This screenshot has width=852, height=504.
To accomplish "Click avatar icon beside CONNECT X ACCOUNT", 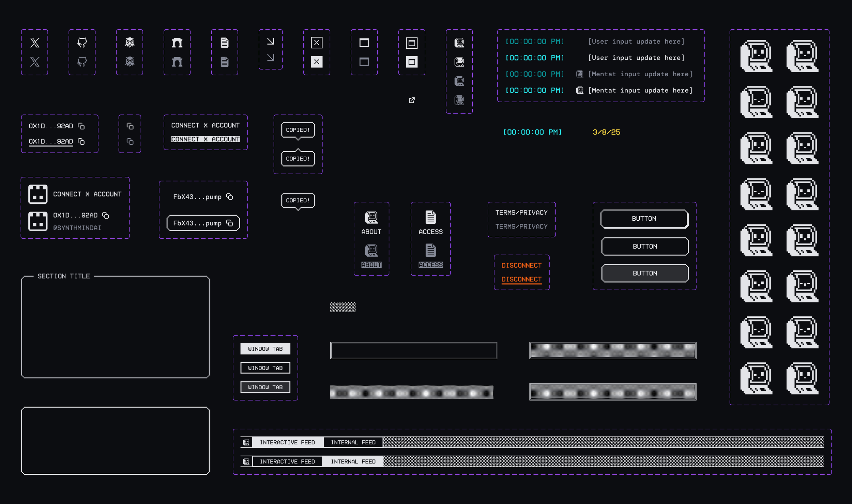I will (x=38, y=194).
